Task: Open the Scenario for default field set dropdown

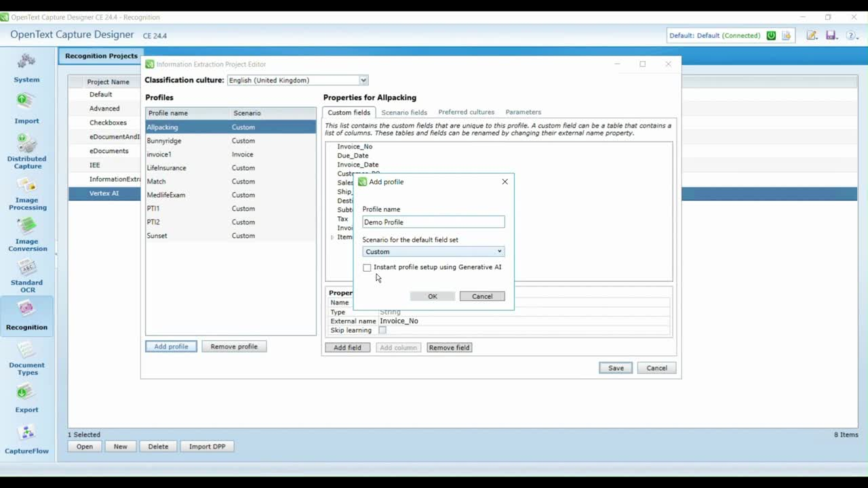Action: pyautogui.click(x=433, y=251)
